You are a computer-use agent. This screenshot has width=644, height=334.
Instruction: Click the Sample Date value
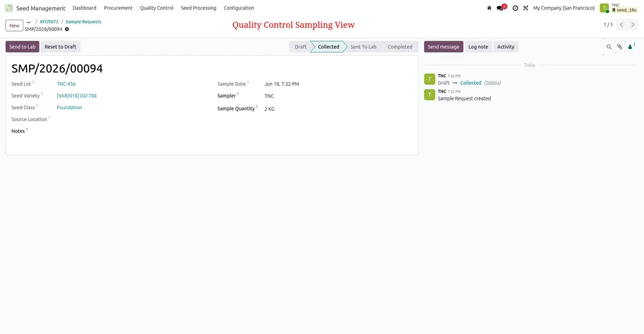(282, 84)
